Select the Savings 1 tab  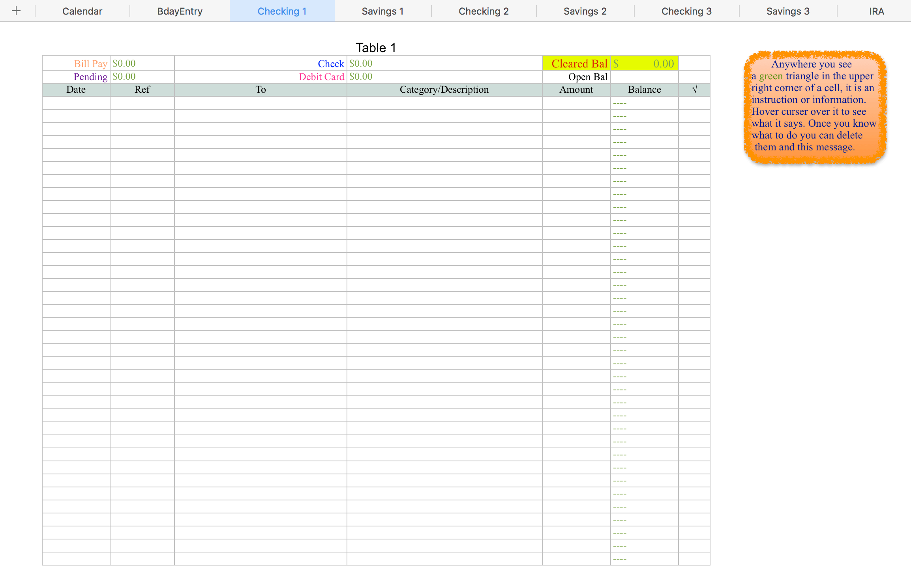pos(382,11)
